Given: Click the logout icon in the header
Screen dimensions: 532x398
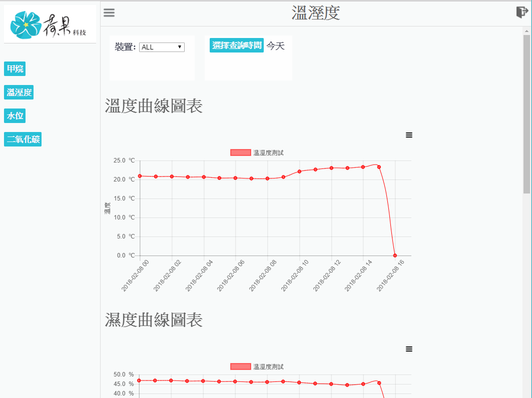Looking at the screenshot, I should pos(522,12).
